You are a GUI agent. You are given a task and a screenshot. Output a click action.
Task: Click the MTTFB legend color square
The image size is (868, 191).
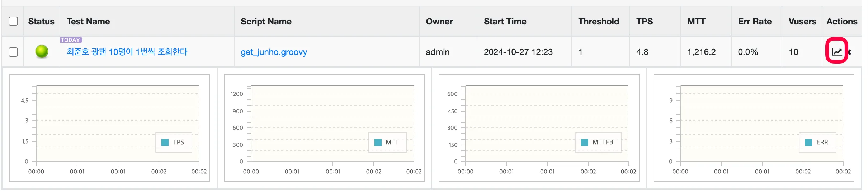[585, 143]
